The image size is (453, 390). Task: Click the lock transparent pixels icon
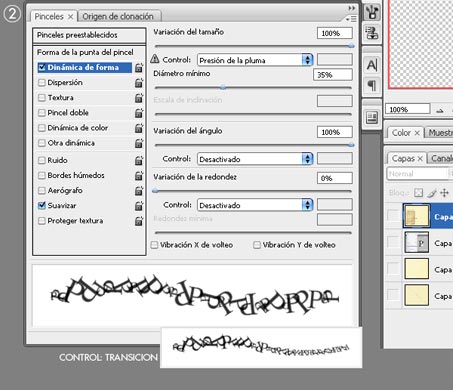(418, 193)
